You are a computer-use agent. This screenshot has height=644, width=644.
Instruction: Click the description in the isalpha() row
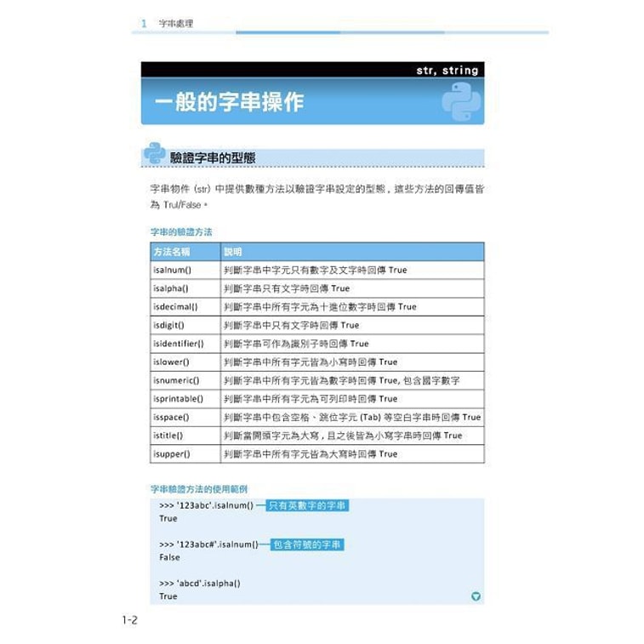point(287,288)
